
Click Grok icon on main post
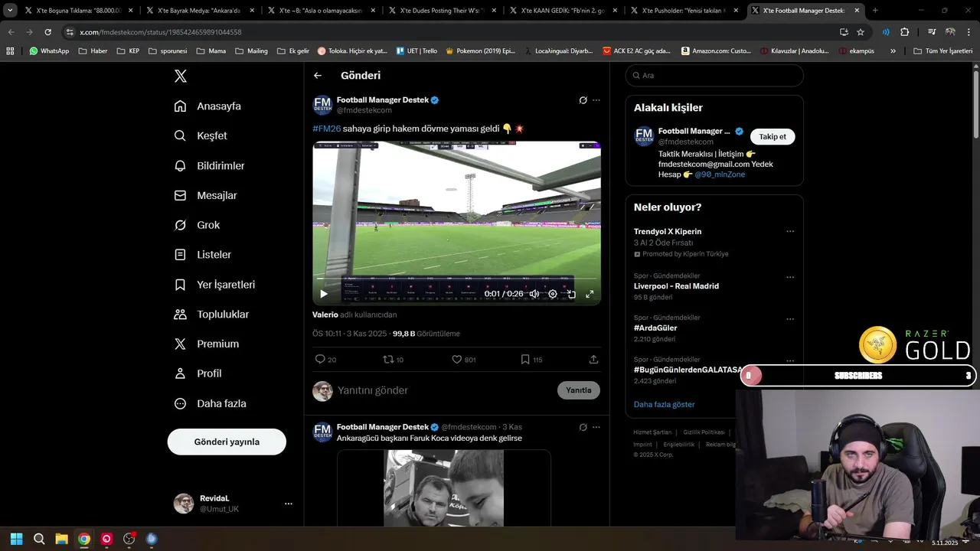tap(583, 100)
